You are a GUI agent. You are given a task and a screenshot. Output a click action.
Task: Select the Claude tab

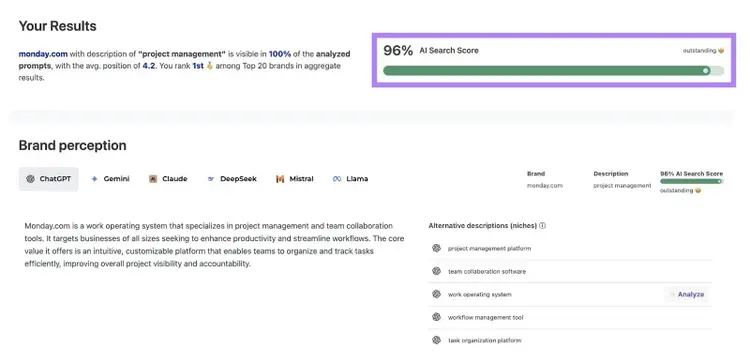pyautogui.click(x=168, y=179)
